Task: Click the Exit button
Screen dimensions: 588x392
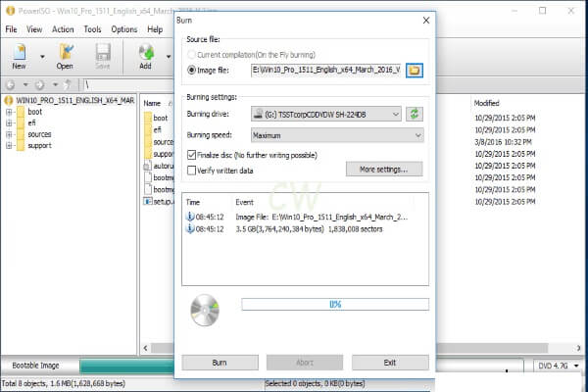Action: pos(390,363)
